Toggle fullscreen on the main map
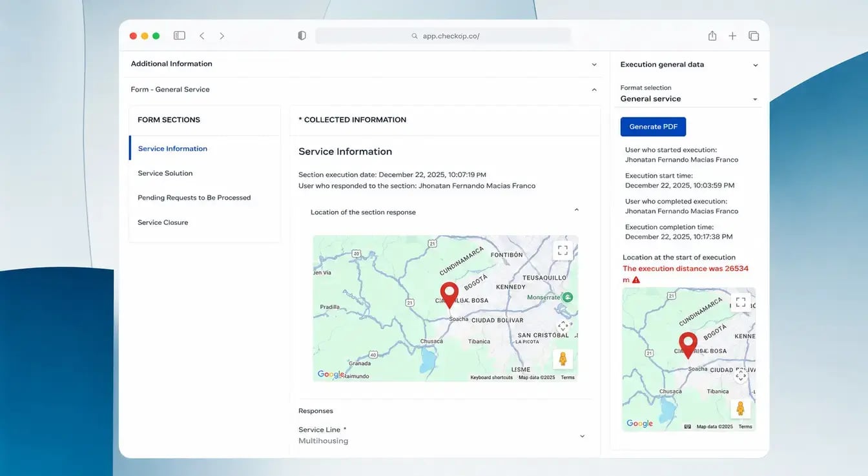 click(x=563, y=250)
